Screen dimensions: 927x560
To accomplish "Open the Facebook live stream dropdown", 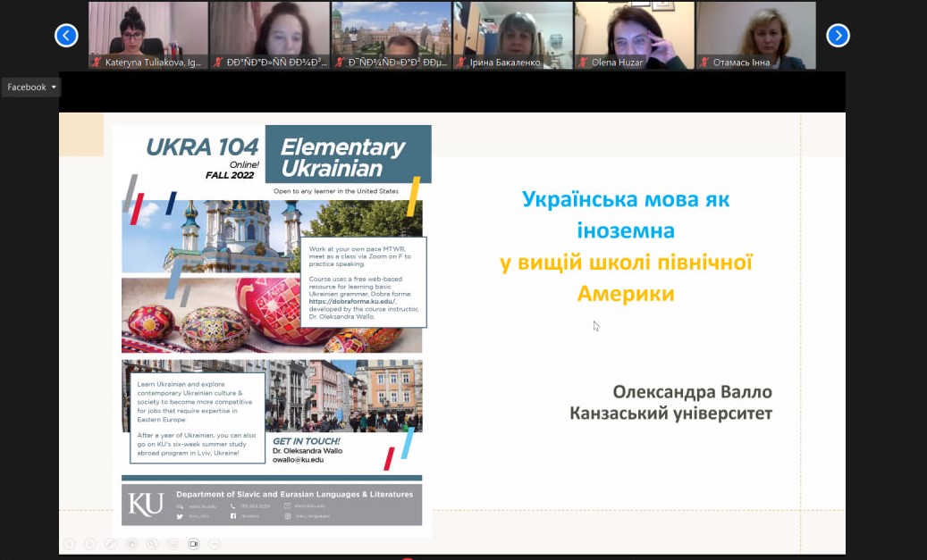I will (31, 87).
